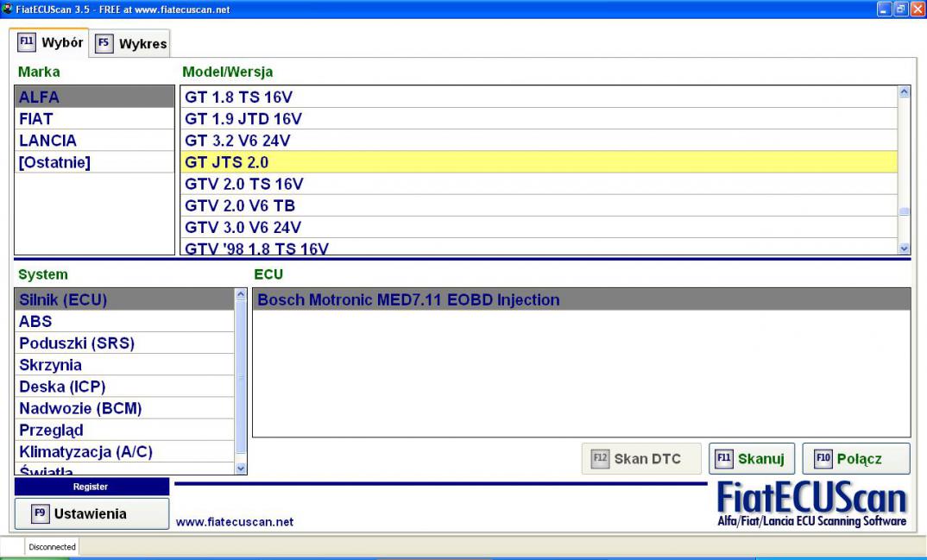Select GTV 3.0 V6 24V
Screen dimensions: 927x560
point(539,228)
